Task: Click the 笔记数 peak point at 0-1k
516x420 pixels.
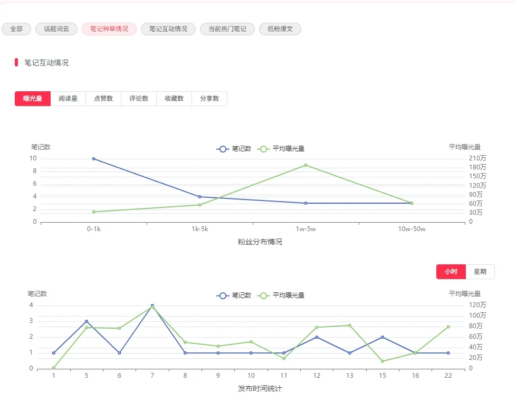Action: (94, 158)
